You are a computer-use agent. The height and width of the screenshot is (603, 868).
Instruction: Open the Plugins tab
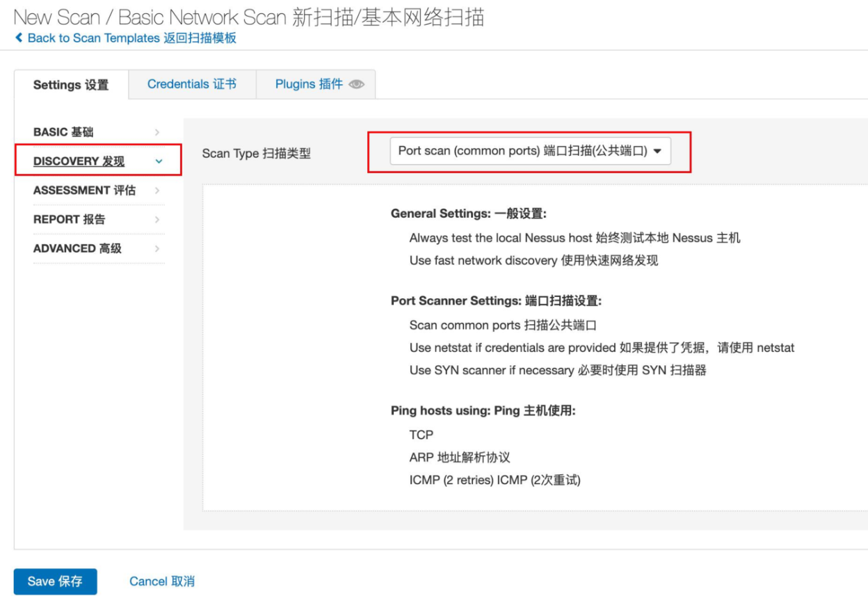[x=309, y=84]
